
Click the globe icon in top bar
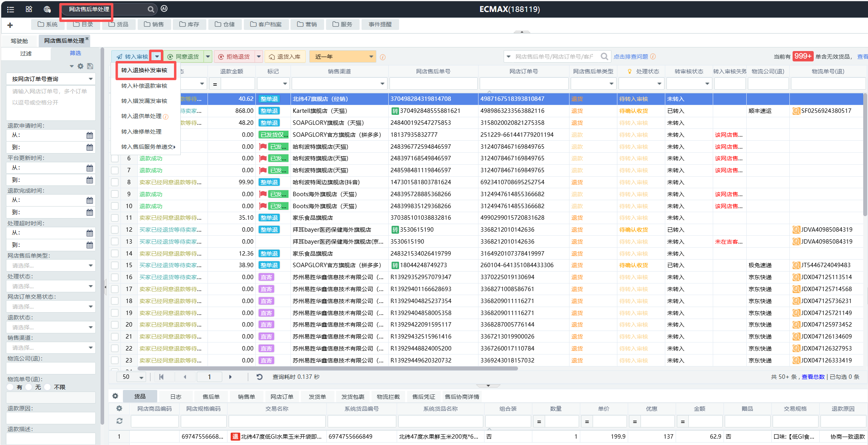pos(47,9)
